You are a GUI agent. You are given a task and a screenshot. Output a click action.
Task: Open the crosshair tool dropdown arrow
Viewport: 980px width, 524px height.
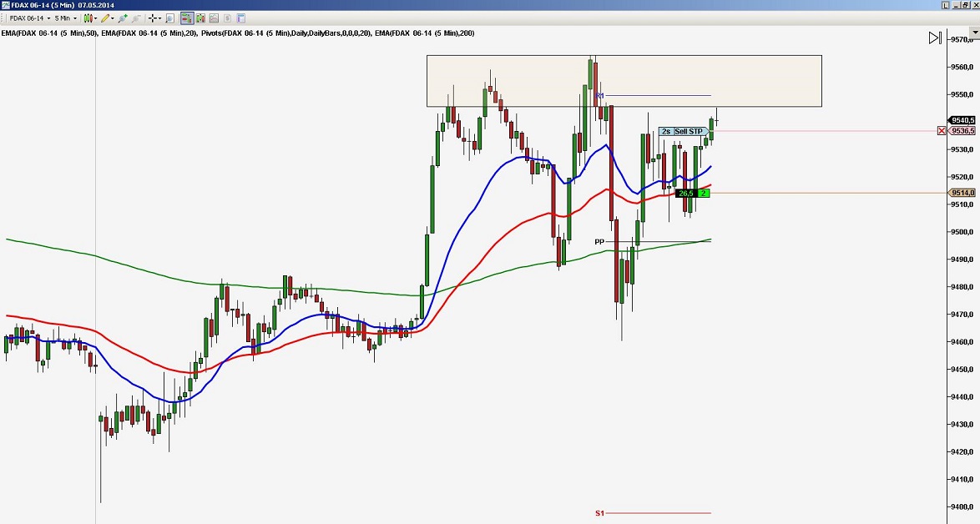point(160,18)
